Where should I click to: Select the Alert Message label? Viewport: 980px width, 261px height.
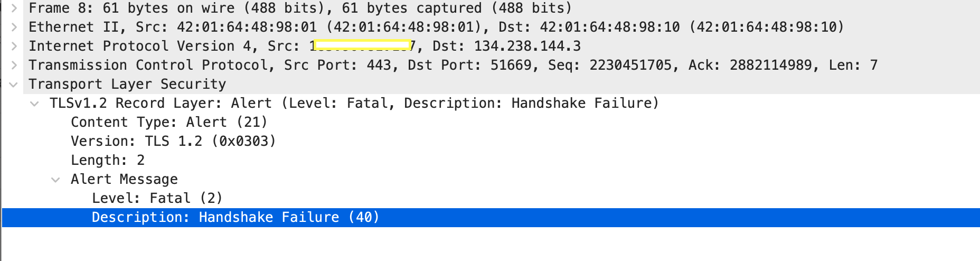click(x=124, y=179)
